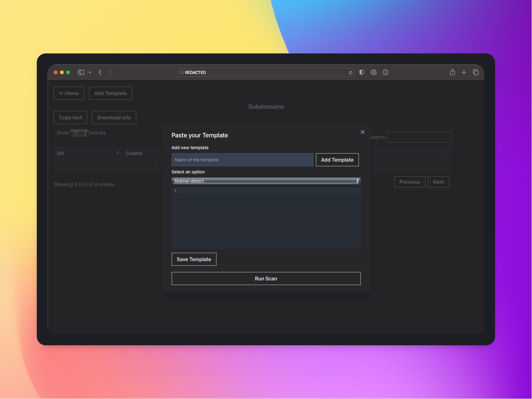This screenshot has width=532, height=399.
Task: Focus the table Search field
Action: pyautogui.click(x=419, y=137)
